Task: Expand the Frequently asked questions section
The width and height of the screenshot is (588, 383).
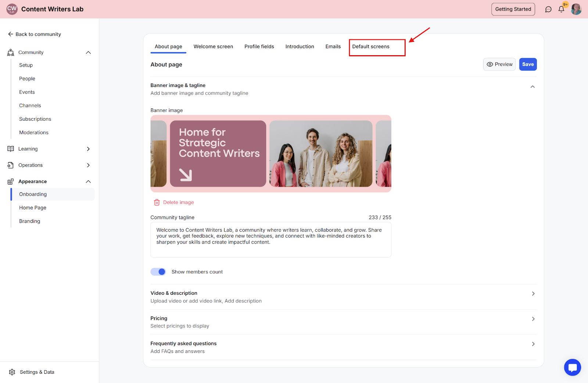Action: click(x=533, y=344)
